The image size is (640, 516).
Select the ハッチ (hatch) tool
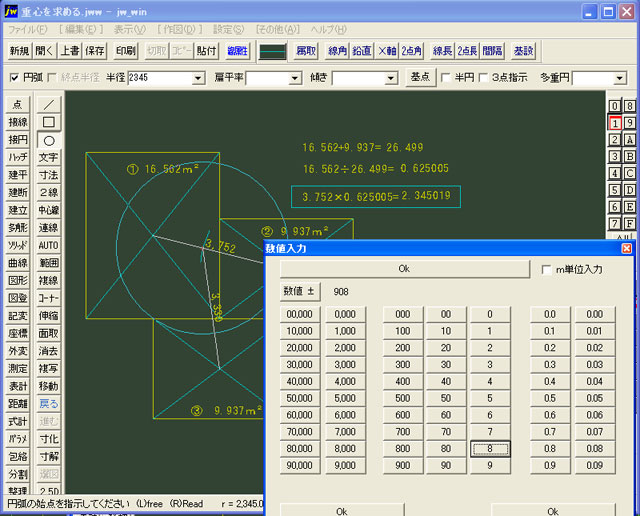pyautogui.click(x=18, y=158)
